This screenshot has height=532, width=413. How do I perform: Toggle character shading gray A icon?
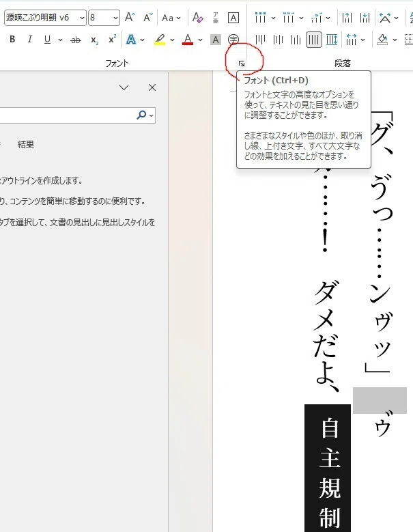pyautogui.click(x=215, y=40)
